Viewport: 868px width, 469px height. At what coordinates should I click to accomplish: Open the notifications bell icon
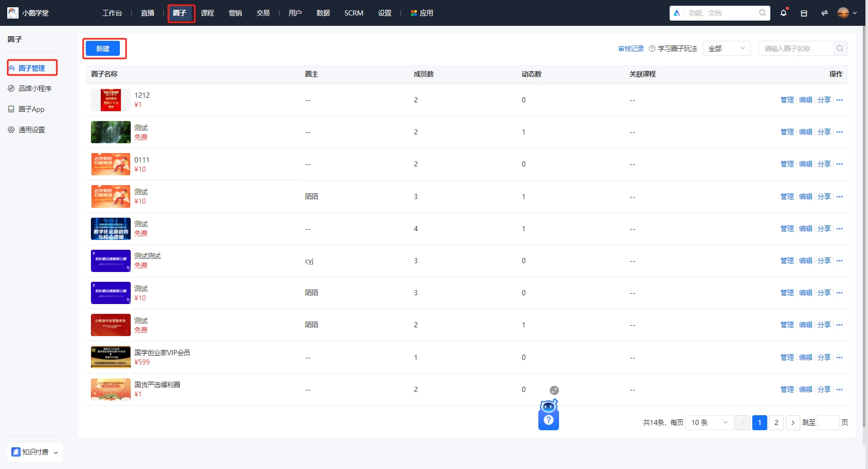783,12
